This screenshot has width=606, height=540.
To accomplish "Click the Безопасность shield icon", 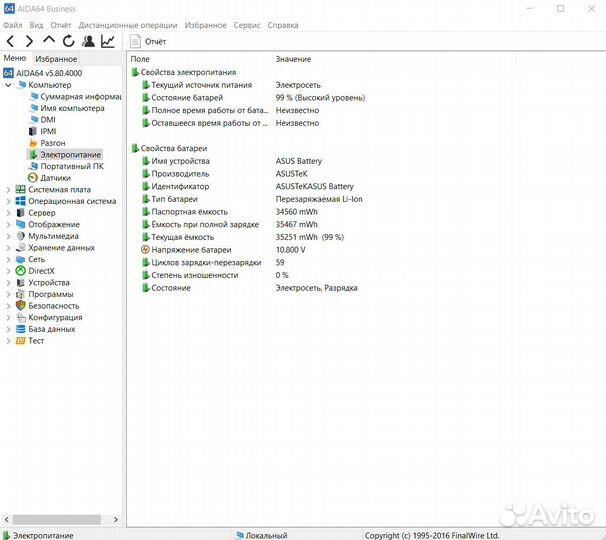I will pos(20,305).
